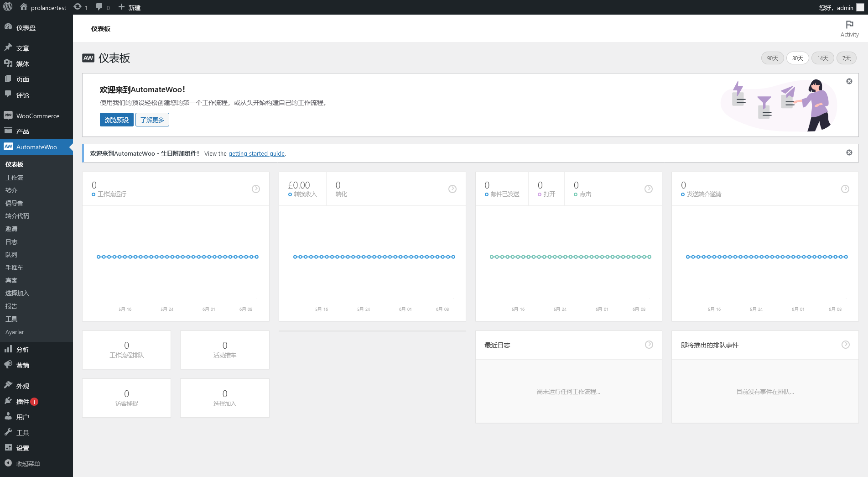Dismiss the AutomateWoo welcome banner
868x477 pixels.
coord(849,81)
